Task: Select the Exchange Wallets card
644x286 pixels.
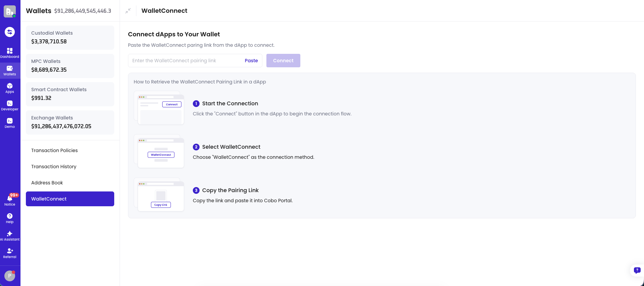Action: pos(70,122)
